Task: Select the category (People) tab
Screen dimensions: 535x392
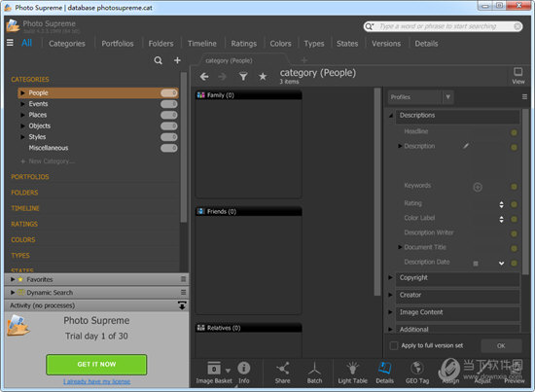Action: point(229,60)
